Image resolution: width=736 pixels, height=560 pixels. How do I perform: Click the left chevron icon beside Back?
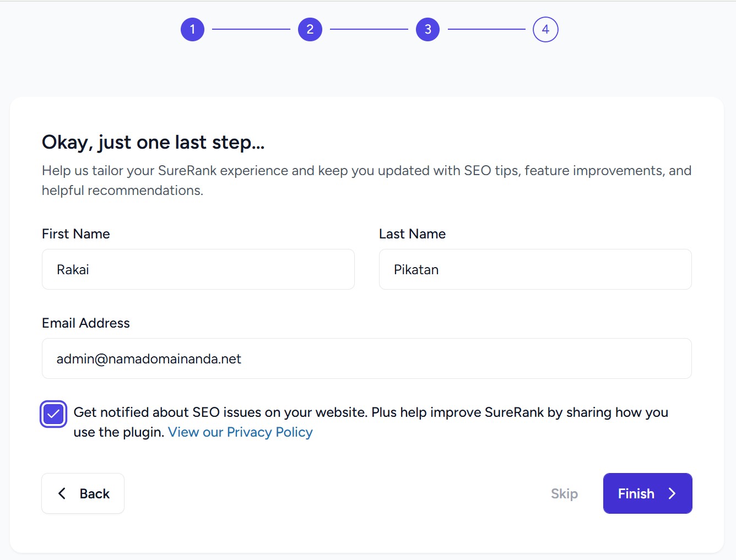pos(62,493)
